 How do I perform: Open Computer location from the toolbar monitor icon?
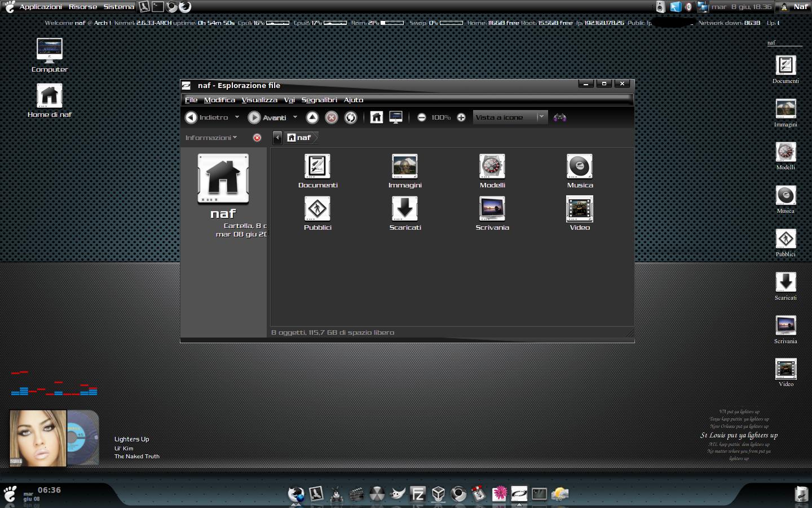click(396, 117)
